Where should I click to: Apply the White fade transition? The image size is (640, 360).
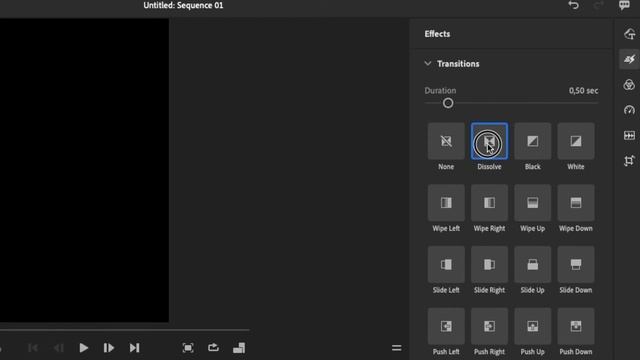pos(576,141)
